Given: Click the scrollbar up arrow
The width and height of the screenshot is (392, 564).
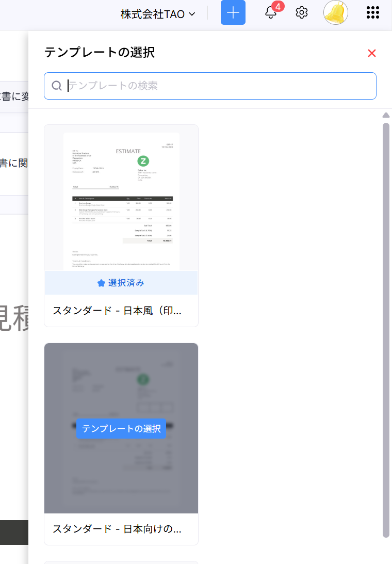Looking at the screenshot, I should pyautogui.click(x=385, y=115).
